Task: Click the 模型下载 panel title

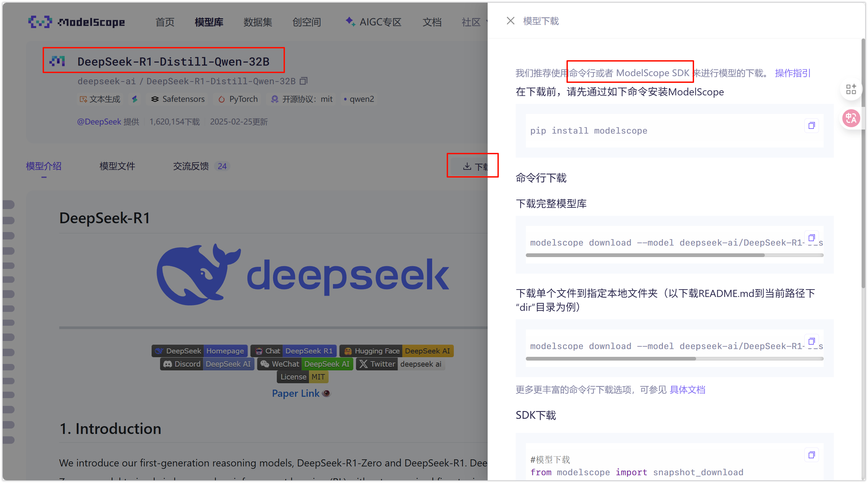Action: 541,21
